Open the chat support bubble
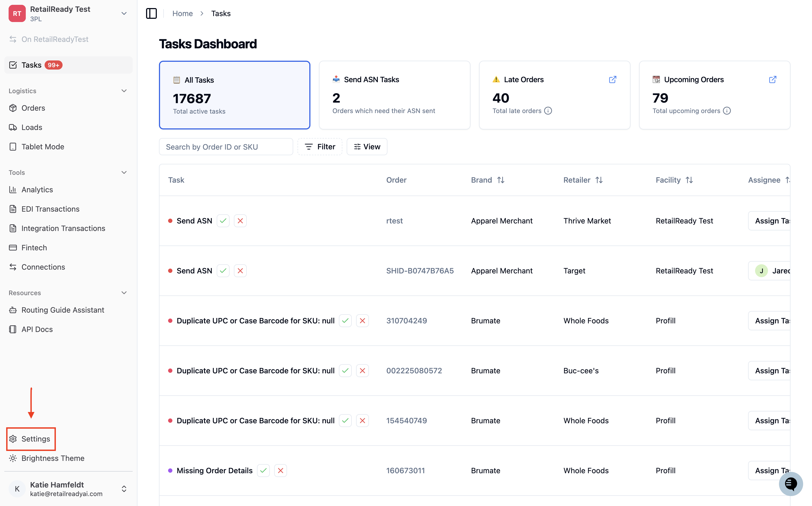The image size is (812, 506). pos(791,484)
